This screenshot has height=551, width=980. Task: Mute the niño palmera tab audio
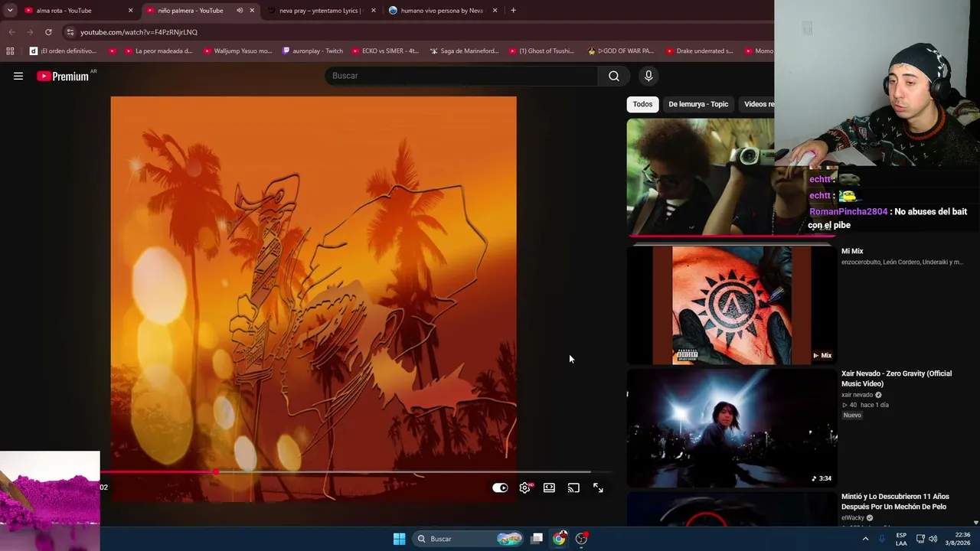(x=240, y=11)
